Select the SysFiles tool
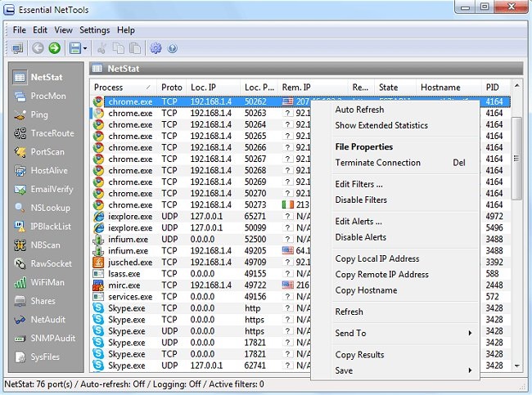 pos(37,357)
